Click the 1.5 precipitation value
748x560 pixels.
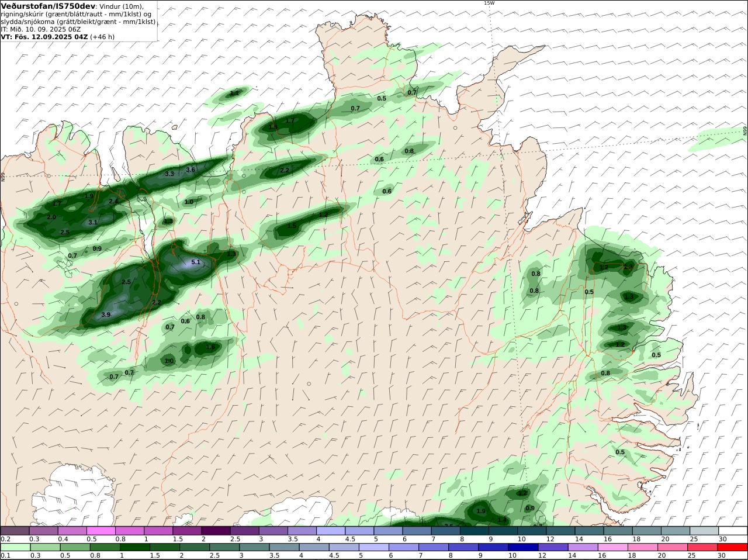pos(292,226)
